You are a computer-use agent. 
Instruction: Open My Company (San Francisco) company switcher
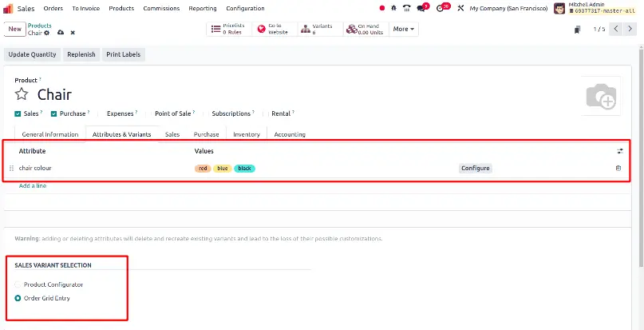click(x=508, y=8)
